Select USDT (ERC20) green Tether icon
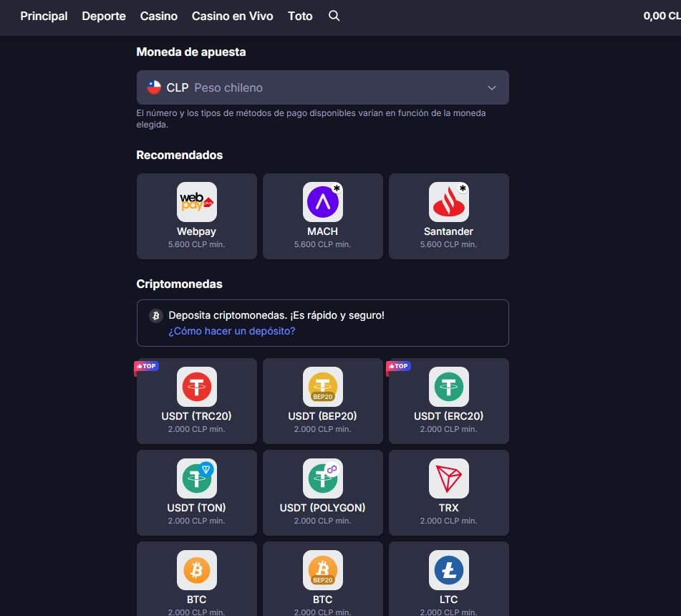 [449, 387]
